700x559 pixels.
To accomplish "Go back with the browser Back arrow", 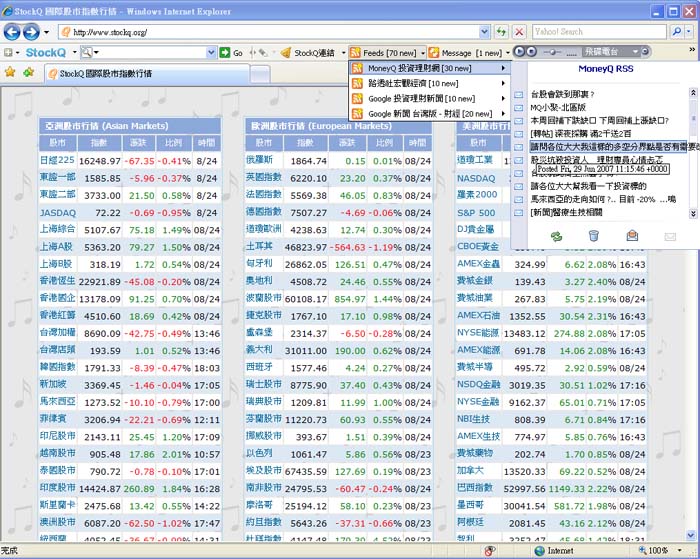I will [12, 32].
